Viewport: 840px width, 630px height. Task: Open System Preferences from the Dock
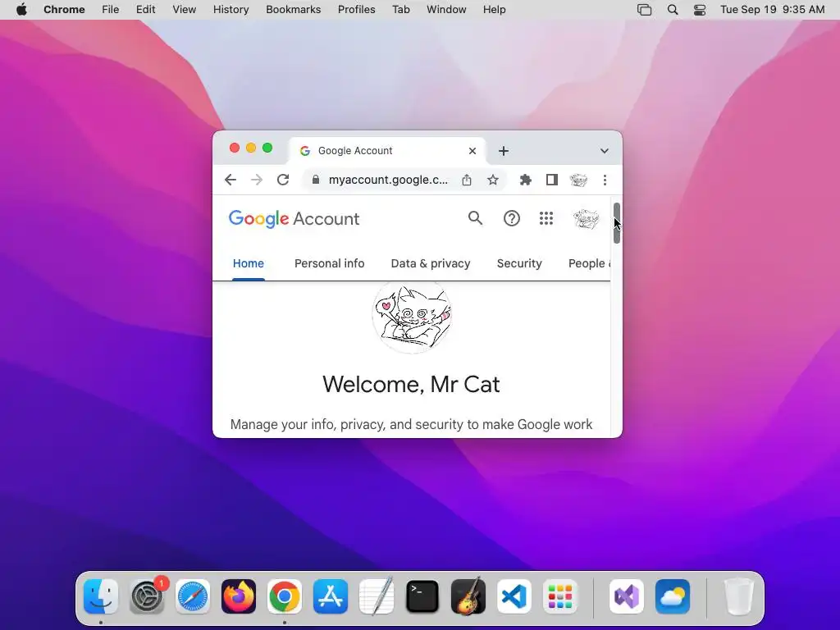coord(147,596)
